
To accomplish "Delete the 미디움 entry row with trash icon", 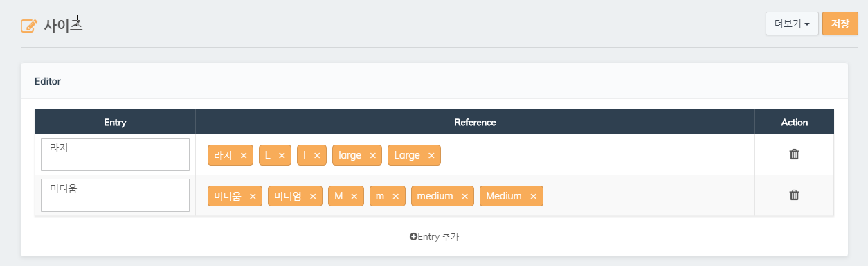I will pyautogui.click(x=794, y=195).
